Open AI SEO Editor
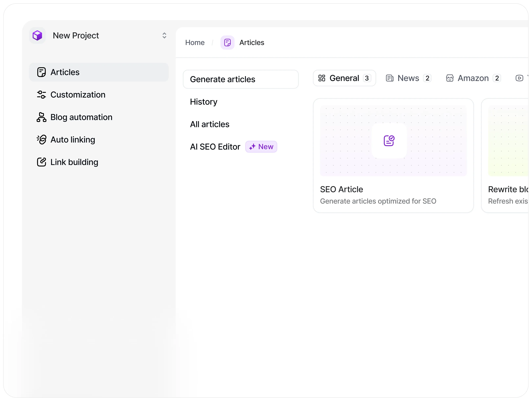The height and width of the screenshot is (401, 532). pyautogui.click(x=215, y=147)
